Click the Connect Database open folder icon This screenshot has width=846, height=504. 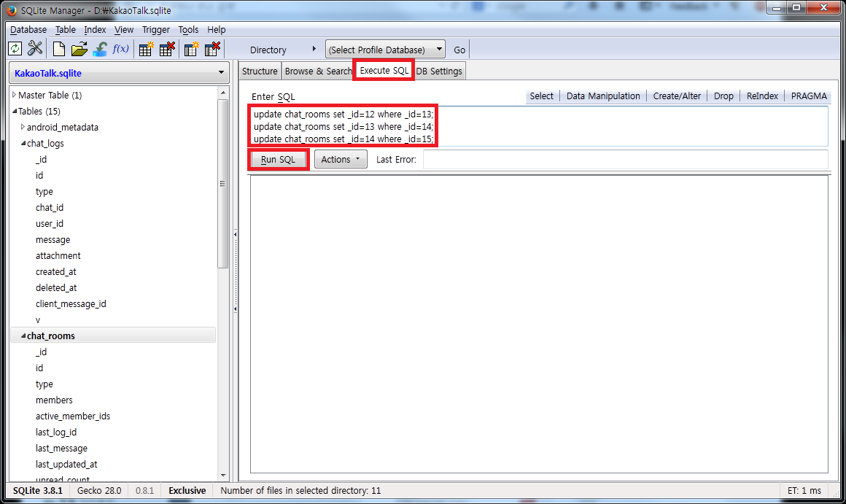(79, 49)
